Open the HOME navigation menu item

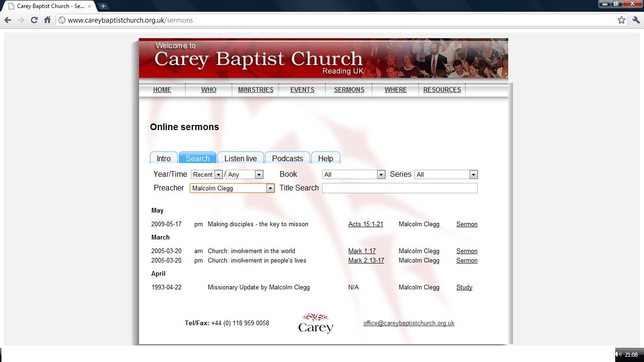(162, 90)
